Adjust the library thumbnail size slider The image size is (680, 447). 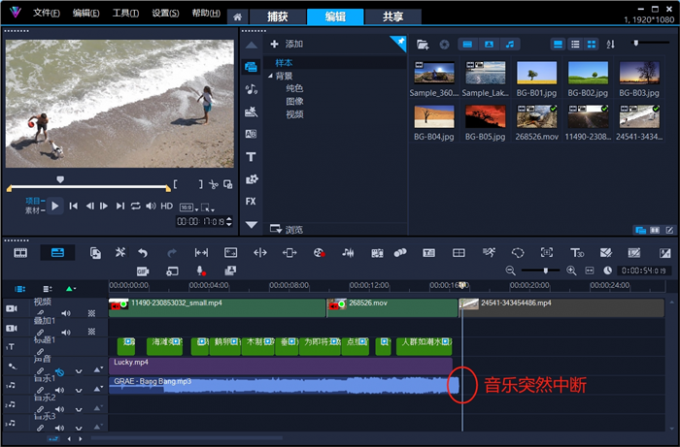pos(636,42)
